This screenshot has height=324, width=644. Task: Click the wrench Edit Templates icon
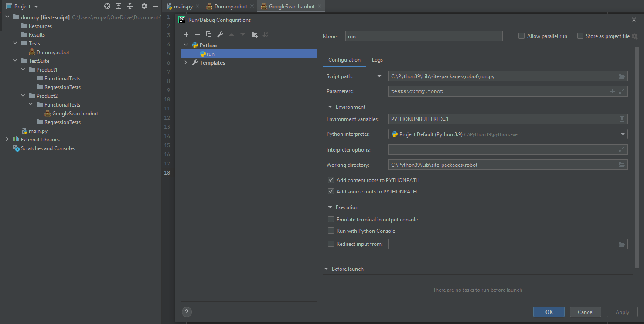(x=220, y=35)
